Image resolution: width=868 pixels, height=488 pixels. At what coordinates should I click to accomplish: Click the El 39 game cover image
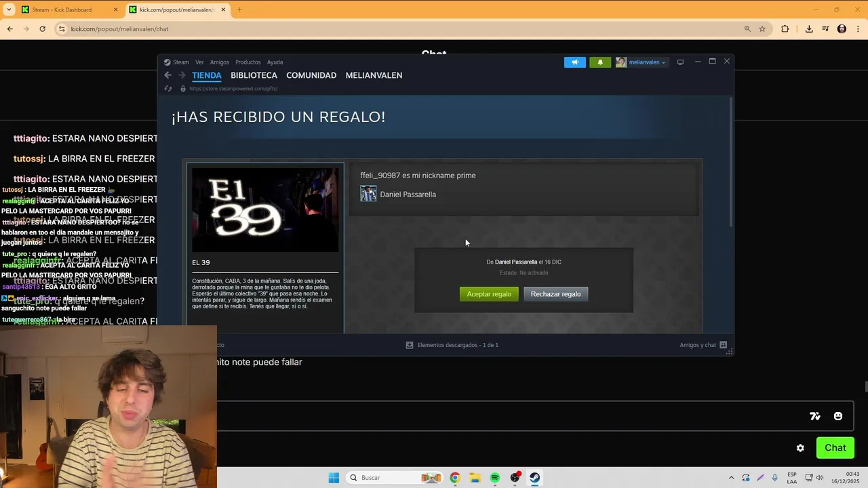[x=265, y=210]
